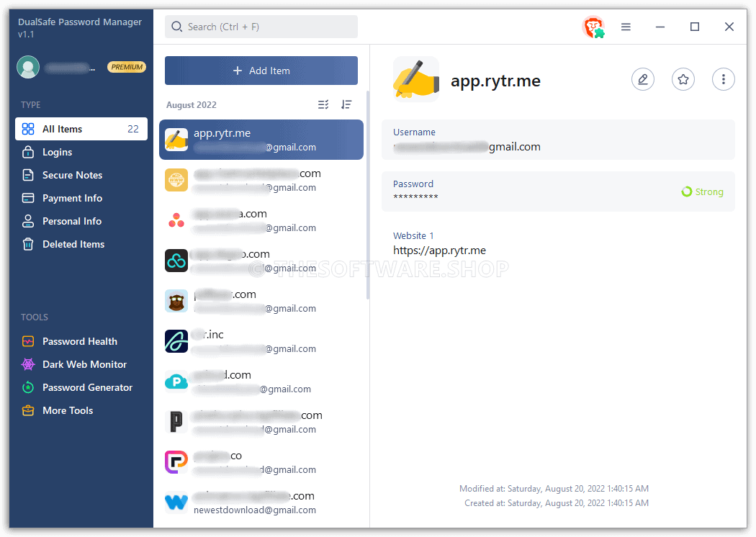Click the Dark Web Monitor spiderweb icon
This screenshot has width=756, height=537.
click(x=28, y=364)
